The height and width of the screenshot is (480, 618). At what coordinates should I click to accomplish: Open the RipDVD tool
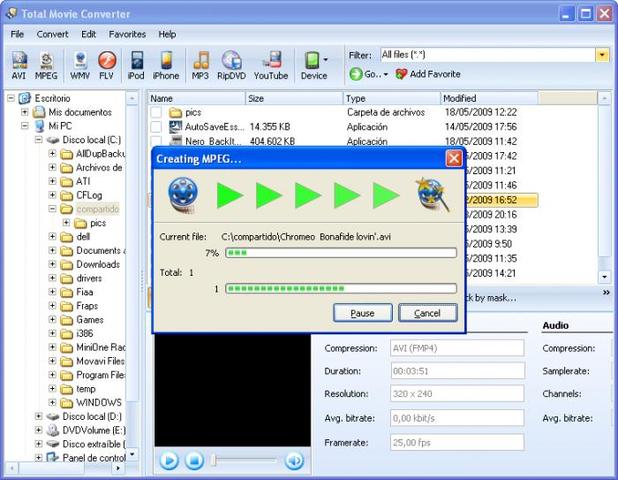point(231,65)
